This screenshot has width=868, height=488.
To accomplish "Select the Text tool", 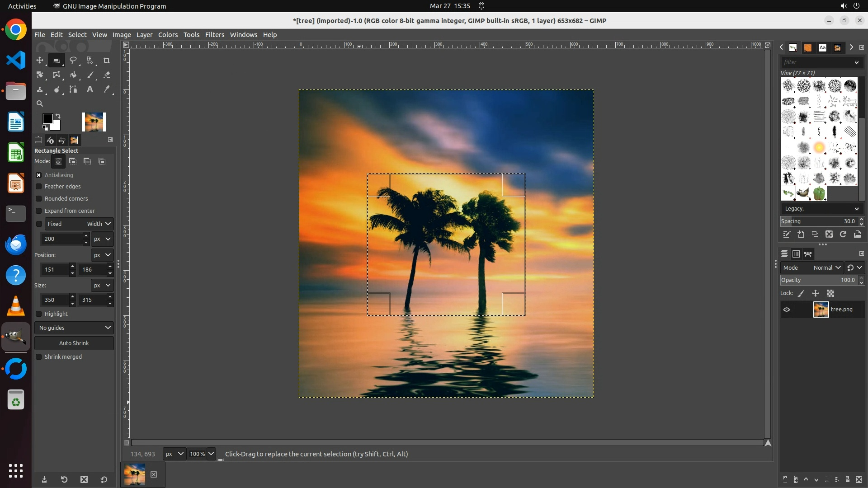I will coord(90,89).
